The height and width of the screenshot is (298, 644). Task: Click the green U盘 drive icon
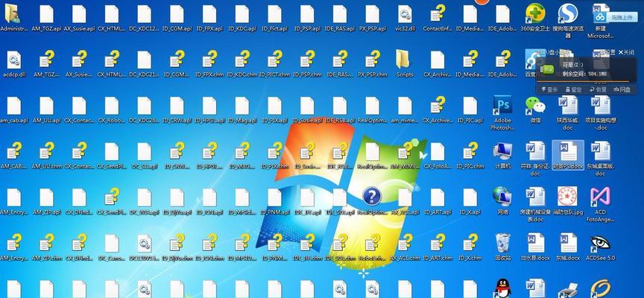click(547, 69)
